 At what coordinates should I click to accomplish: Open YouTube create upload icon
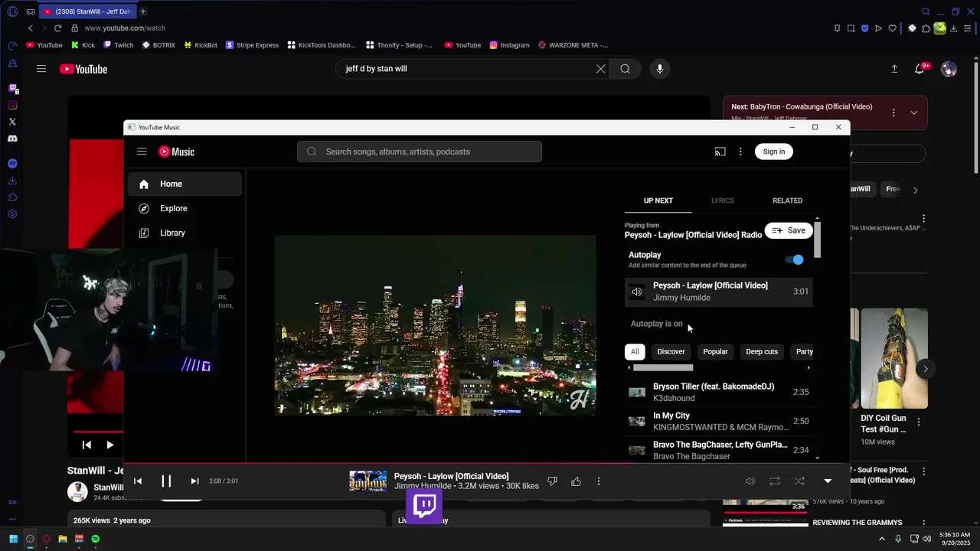[x=894, y=69]
